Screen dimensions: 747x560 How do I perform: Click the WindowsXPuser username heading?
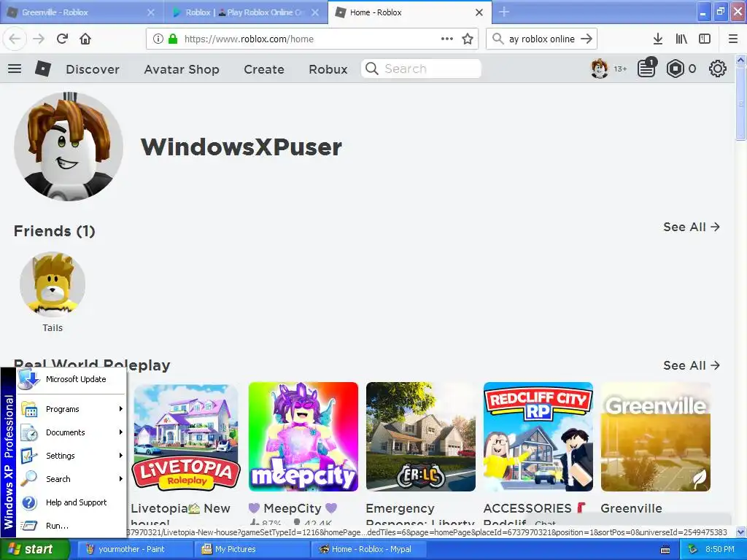(241, 147)
